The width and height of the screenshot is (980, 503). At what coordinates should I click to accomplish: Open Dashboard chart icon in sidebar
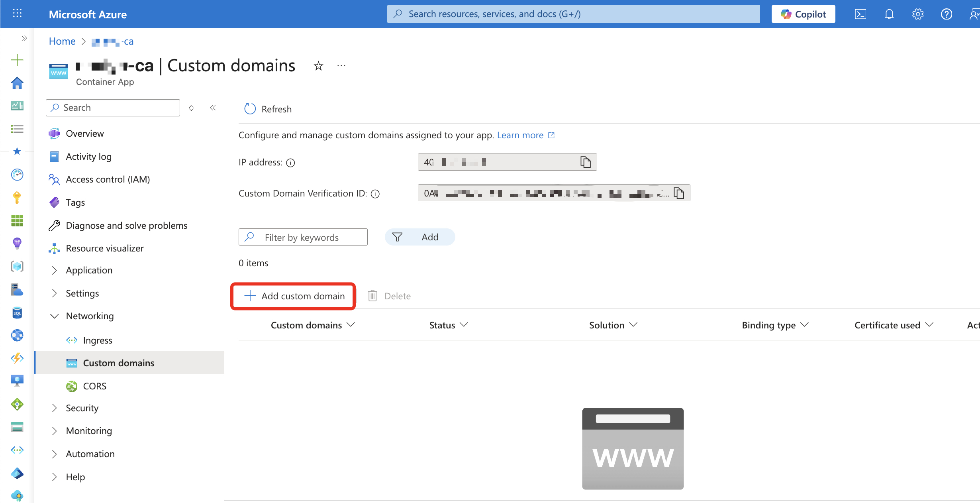tap(17, 106)
